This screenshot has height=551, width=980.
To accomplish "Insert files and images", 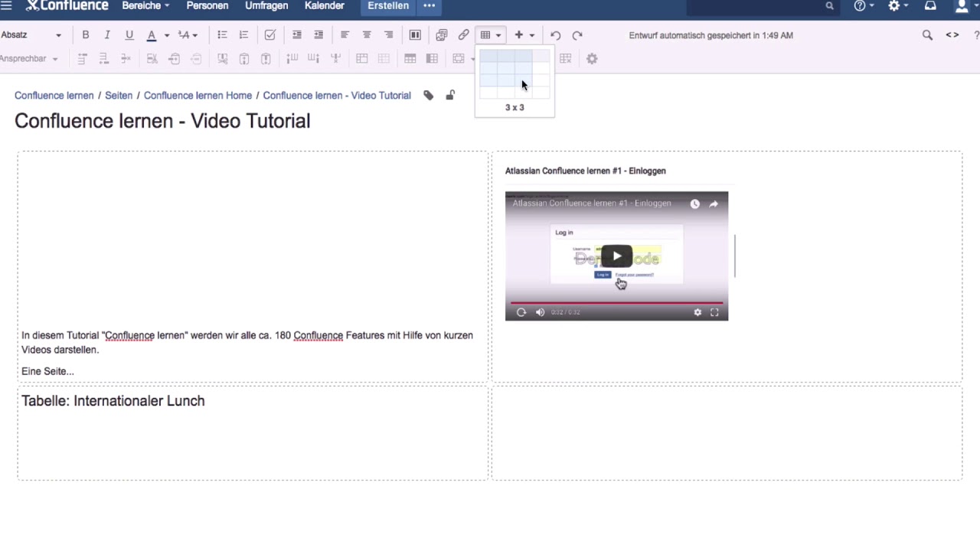I will point(442,35).
